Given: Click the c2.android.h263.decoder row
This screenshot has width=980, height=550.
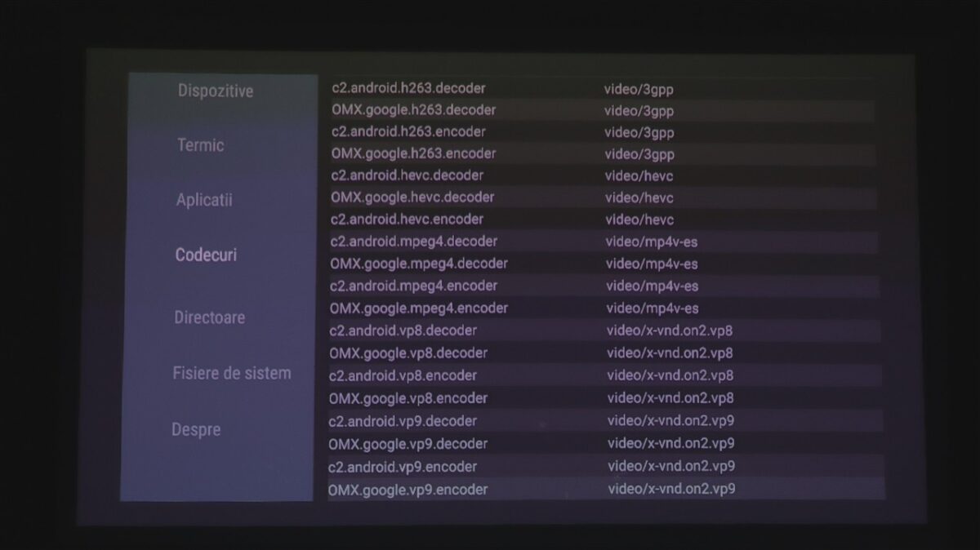Looking at the screenshot, I should pyautogui.click(x=408, y=88).
